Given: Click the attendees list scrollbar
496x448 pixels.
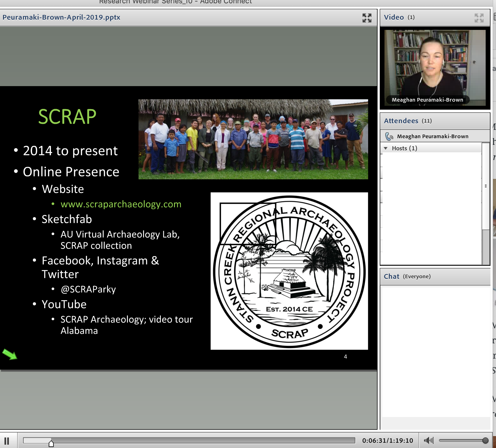Looking at the screenshot, I should (485, 186).
